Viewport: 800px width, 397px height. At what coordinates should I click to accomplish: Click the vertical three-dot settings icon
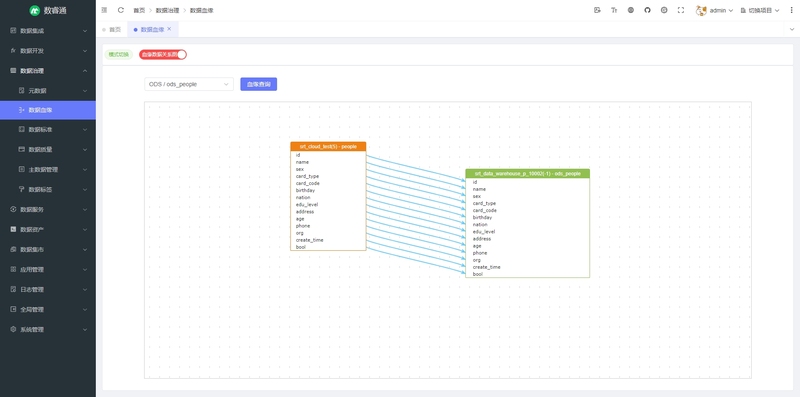791,10
